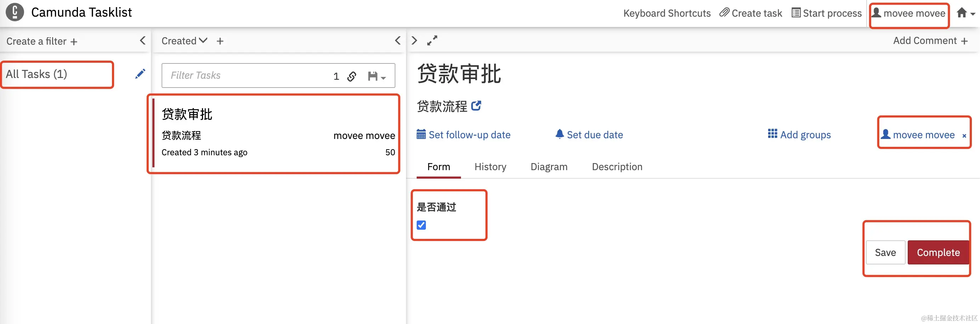This screenshot has width=980, height=324.
Task: Copy filter link chain icon
Action: [x=352, y=76]
